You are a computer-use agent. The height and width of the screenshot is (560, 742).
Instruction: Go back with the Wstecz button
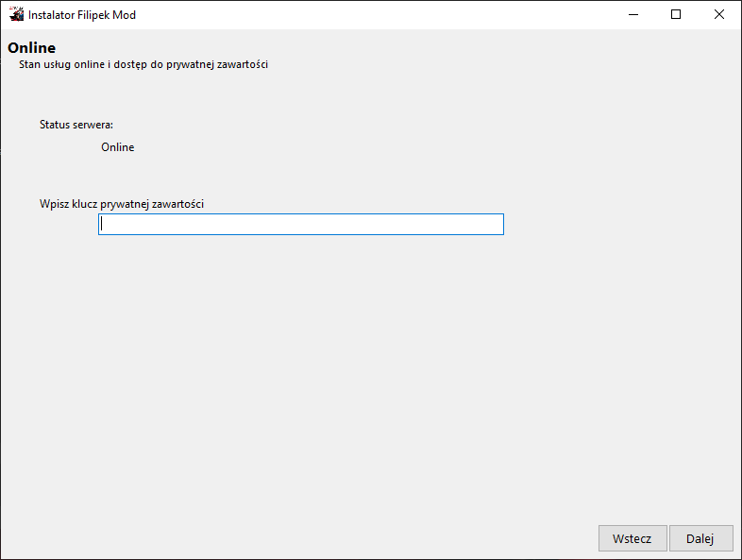632,538
